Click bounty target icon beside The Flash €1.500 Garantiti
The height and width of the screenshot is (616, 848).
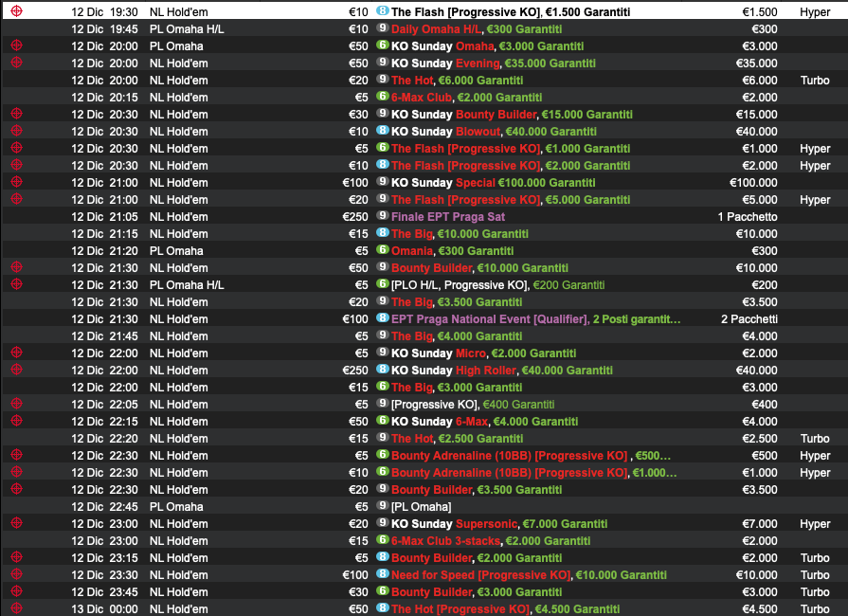click(x=16, y=11)
